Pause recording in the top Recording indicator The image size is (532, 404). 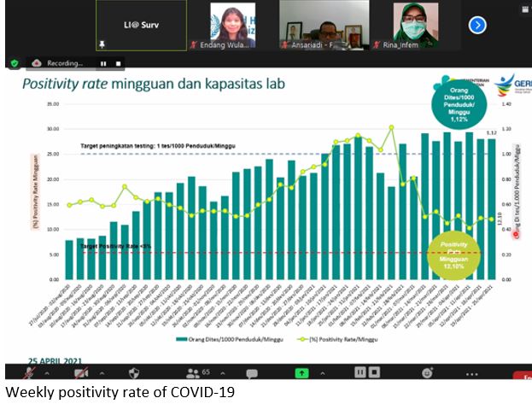[x=103, y=63]
